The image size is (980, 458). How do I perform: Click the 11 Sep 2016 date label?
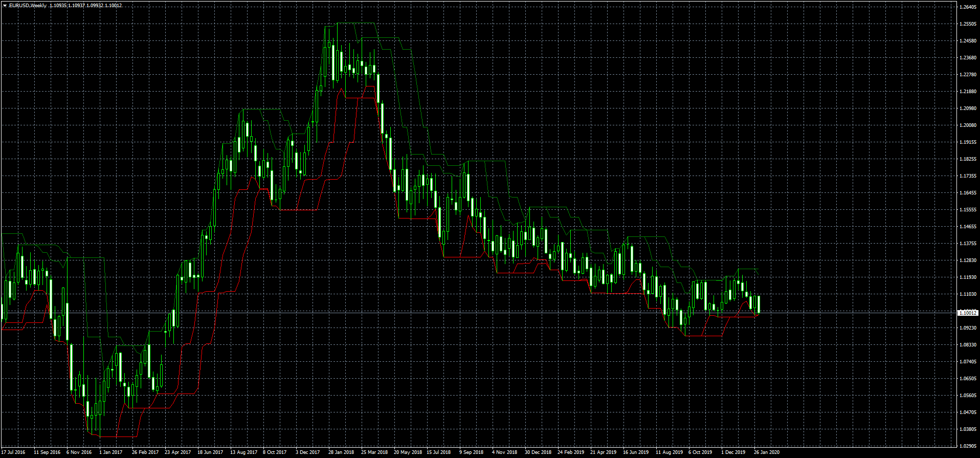pos(47,452)
